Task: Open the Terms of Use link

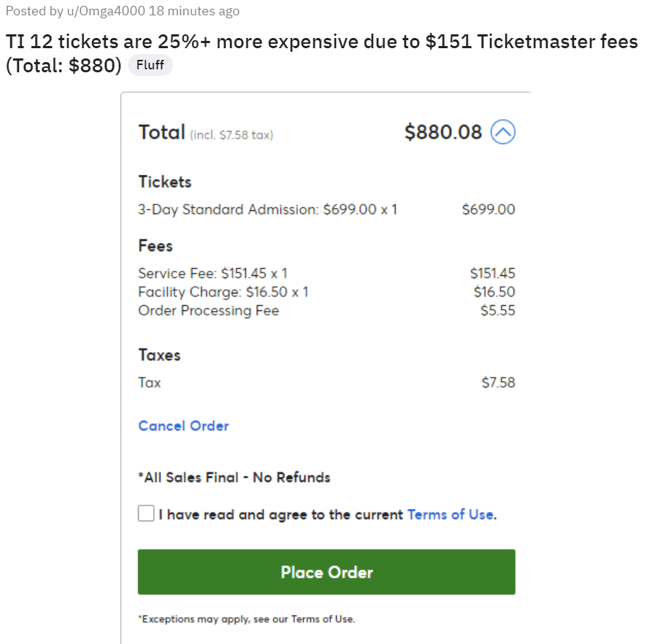Action: pos(450,514)
